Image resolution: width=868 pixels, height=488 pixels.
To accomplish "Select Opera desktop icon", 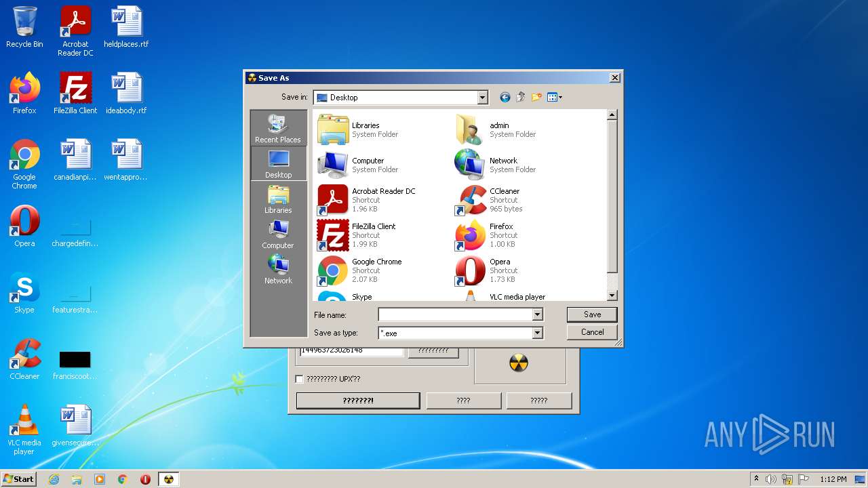I will pos(24,226).
